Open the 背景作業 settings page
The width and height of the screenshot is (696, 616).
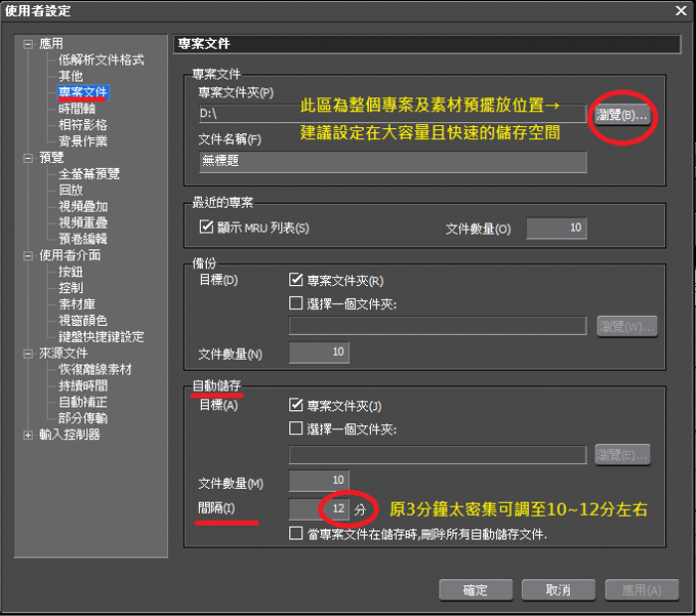tap(83, 141)
